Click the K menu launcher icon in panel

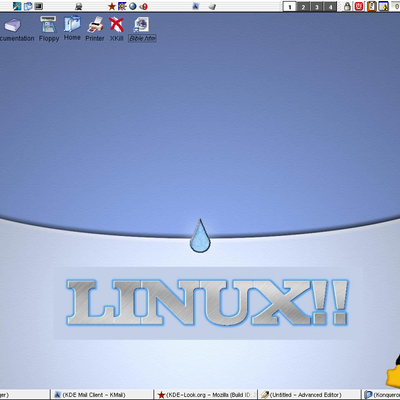click(x=17, y=6)
